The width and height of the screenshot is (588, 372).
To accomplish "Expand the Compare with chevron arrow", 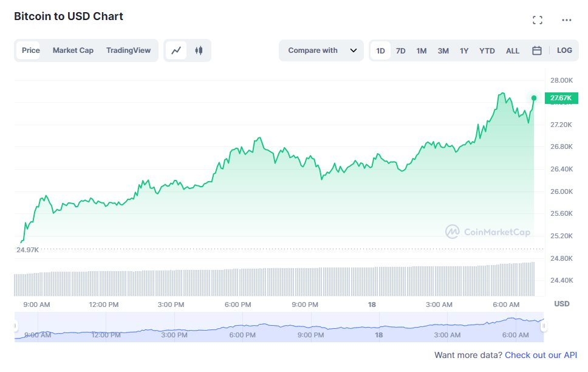I will (x=355, y=51).
